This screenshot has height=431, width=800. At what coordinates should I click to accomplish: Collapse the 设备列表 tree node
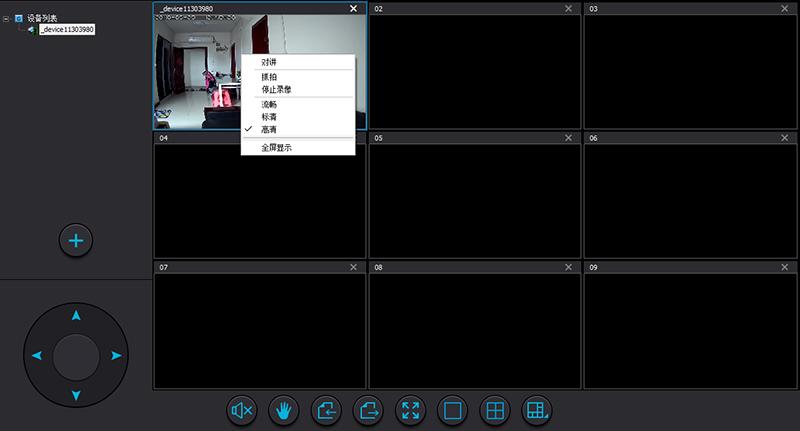[6, 19]
